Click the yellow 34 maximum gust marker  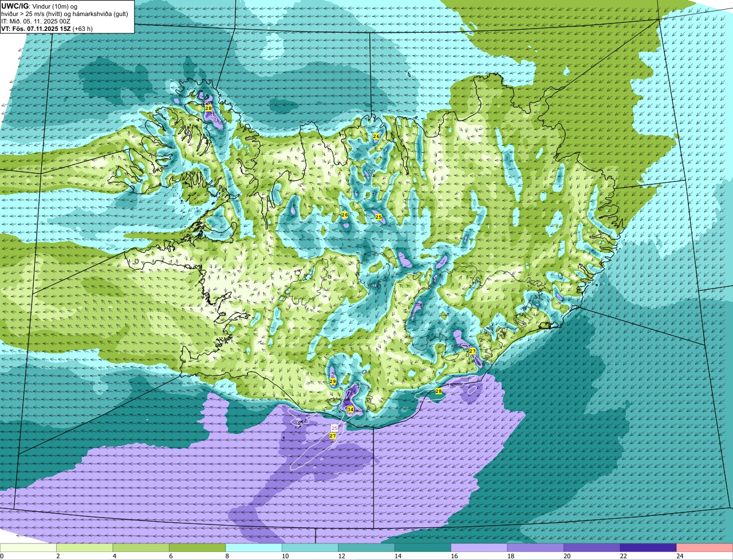350,409
